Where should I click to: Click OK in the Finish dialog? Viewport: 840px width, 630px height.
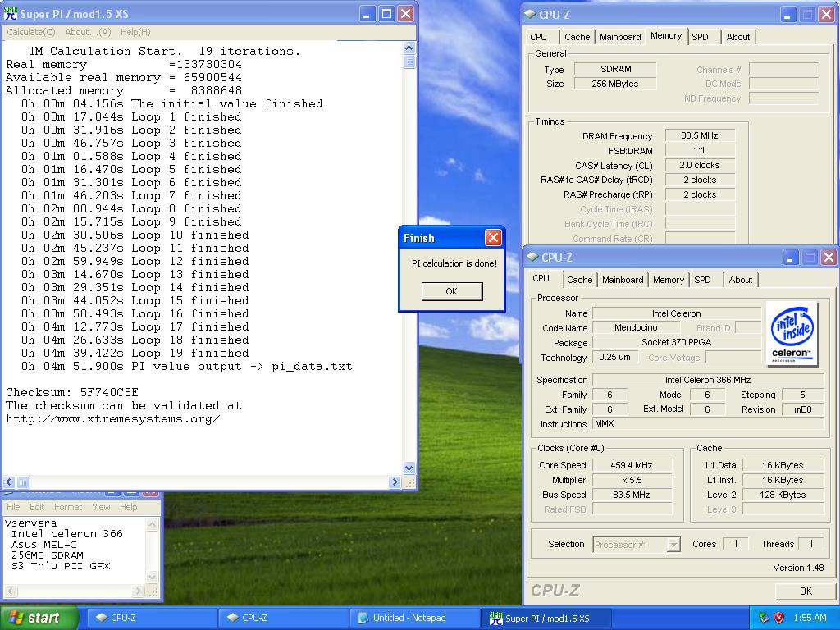[452, 291]
